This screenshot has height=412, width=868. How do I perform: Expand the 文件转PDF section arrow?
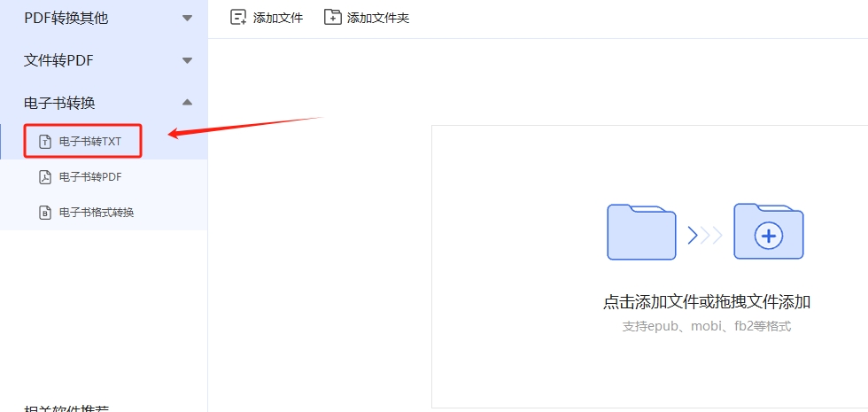point(187,60)
